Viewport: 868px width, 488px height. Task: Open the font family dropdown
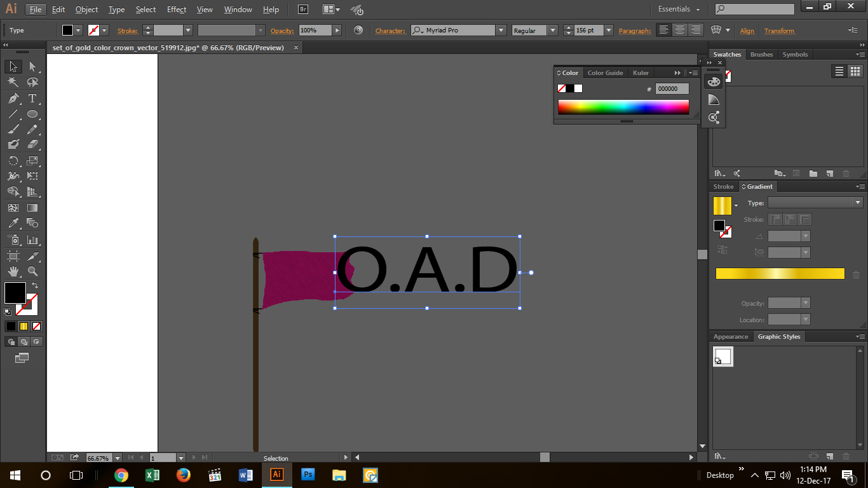click(x=501, y=30)
